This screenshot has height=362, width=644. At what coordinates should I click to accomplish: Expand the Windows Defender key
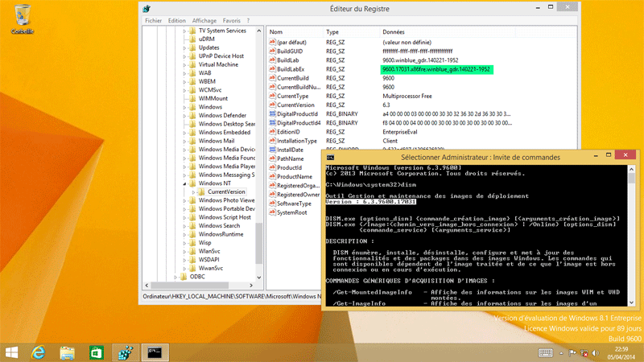coord(184,115)
